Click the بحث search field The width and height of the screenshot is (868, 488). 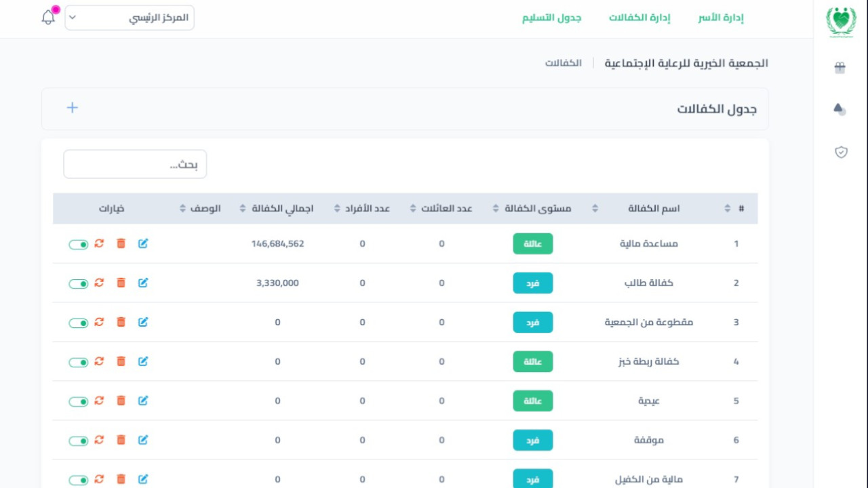click(x=135, y=165)
